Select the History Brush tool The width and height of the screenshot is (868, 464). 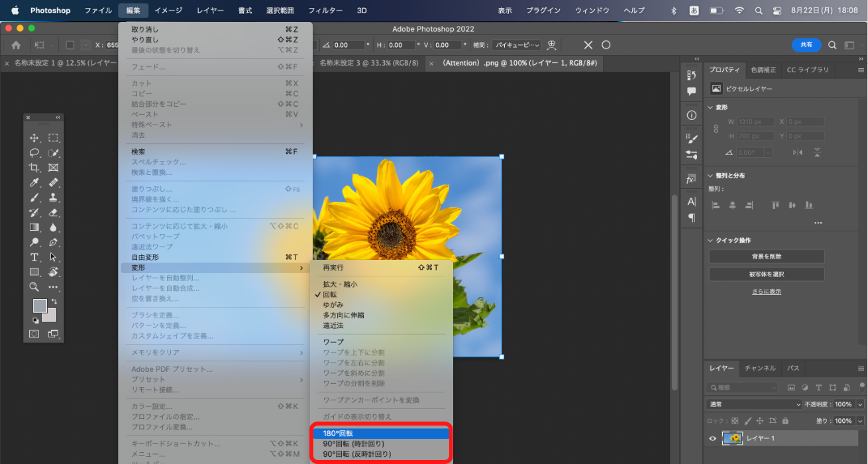34,212
